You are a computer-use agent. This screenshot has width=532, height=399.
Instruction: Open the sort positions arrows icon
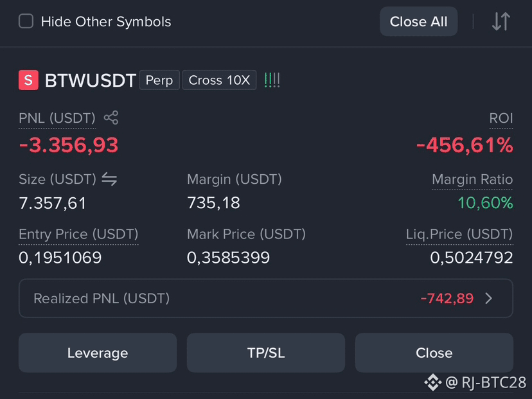[x=501, y=21]
